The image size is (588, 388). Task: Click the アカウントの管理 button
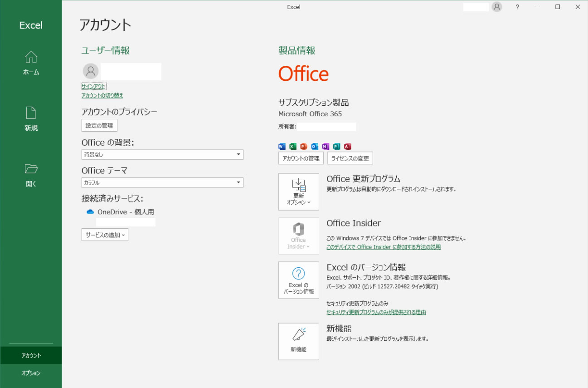tap(301, 158)
